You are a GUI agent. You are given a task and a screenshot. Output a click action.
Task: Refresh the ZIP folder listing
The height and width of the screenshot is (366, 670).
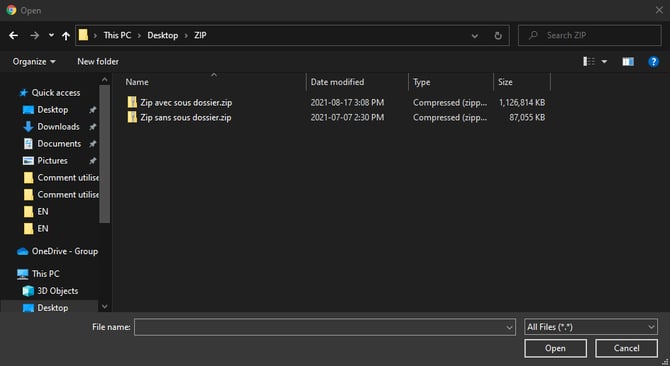point(498,36)
